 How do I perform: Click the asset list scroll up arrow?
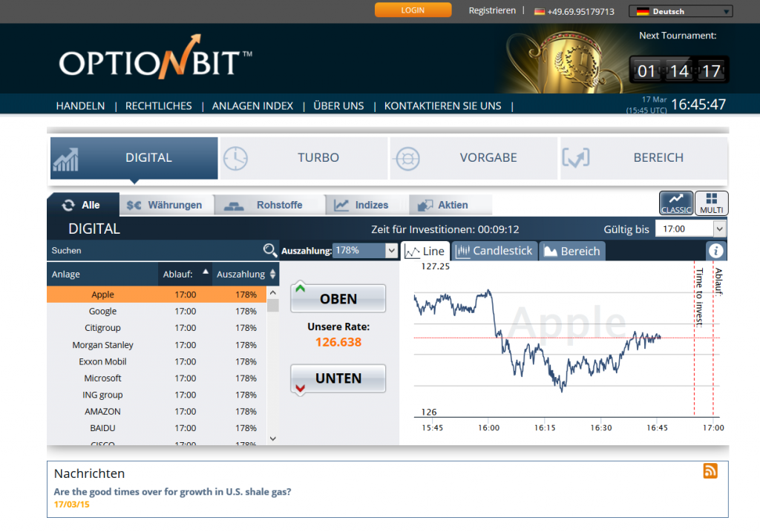click(x=273, y=292)
